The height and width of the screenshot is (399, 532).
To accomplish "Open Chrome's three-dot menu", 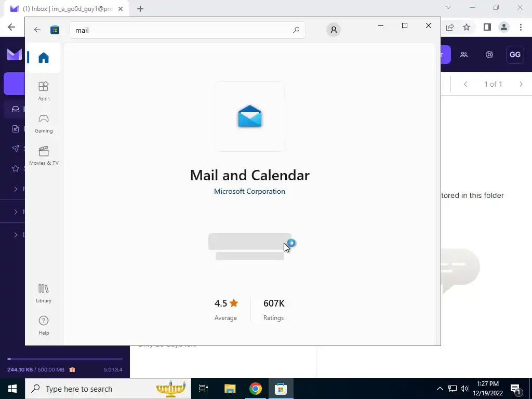I will pyautogui.click(x=521, y=27).
